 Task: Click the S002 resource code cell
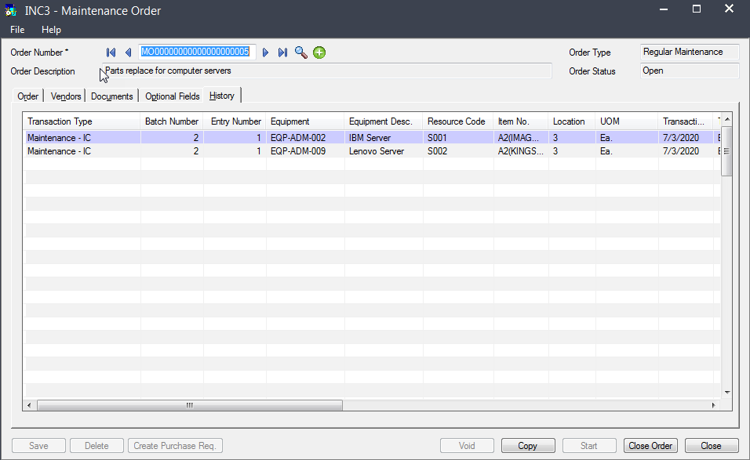tap(458, 151)
